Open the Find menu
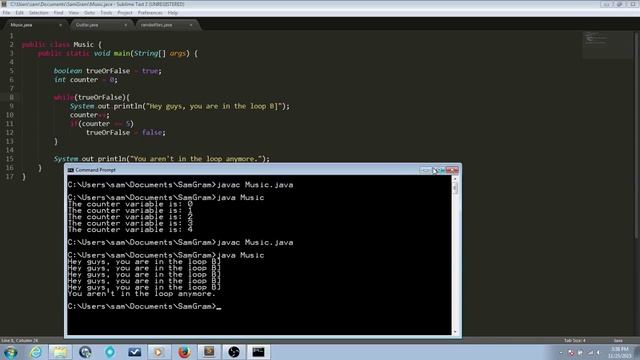 pyautogui.click(x=58, y=13)
